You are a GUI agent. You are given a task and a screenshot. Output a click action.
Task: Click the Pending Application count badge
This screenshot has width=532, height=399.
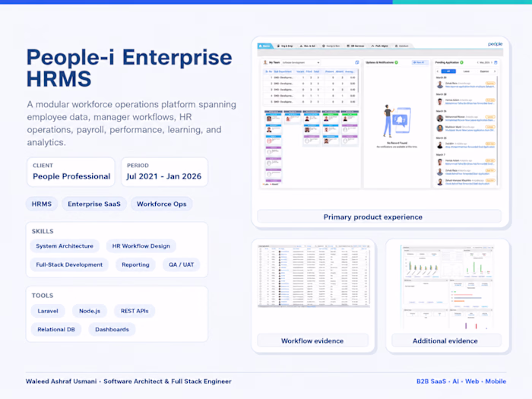pos(462,62)
